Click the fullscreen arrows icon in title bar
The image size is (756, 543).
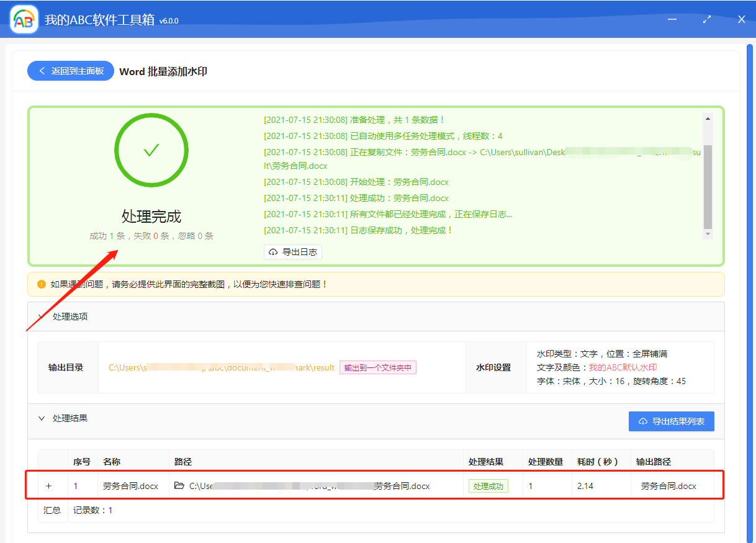click(706, 19)
